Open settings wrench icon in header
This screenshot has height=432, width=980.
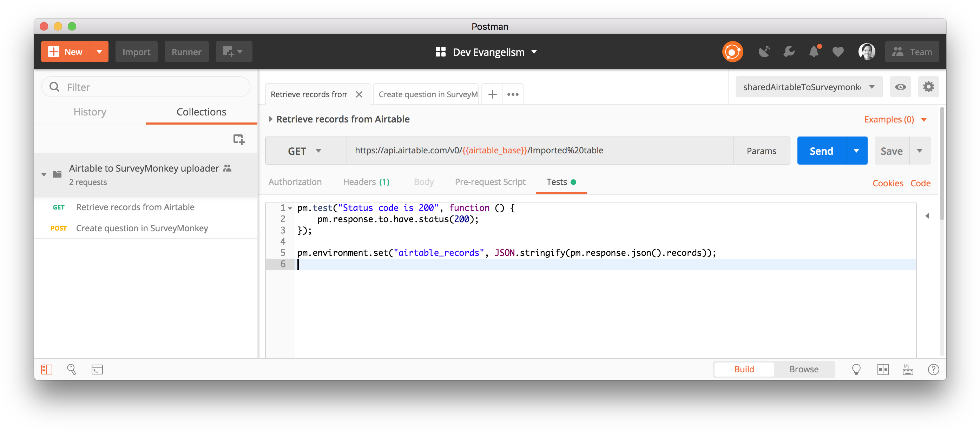point(789,52)
